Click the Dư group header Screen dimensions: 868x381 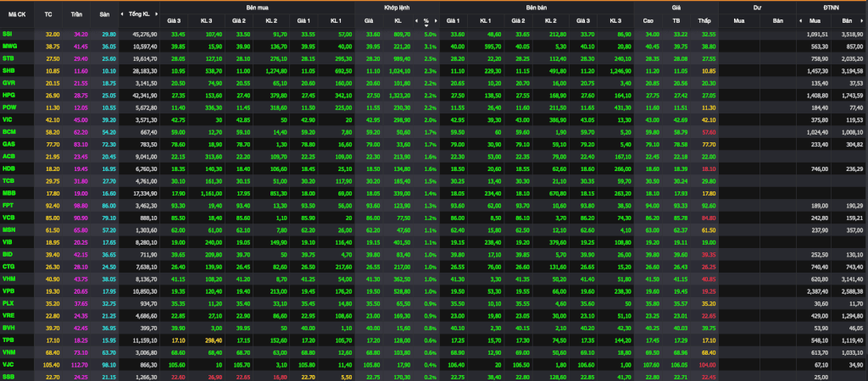click(x=757, y=8)
